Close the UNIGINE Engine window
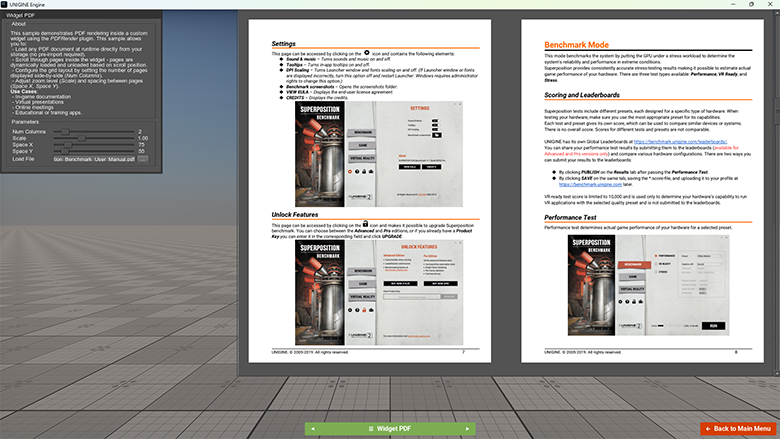Screen dimensions: 780x439 [x=770, y=4]
